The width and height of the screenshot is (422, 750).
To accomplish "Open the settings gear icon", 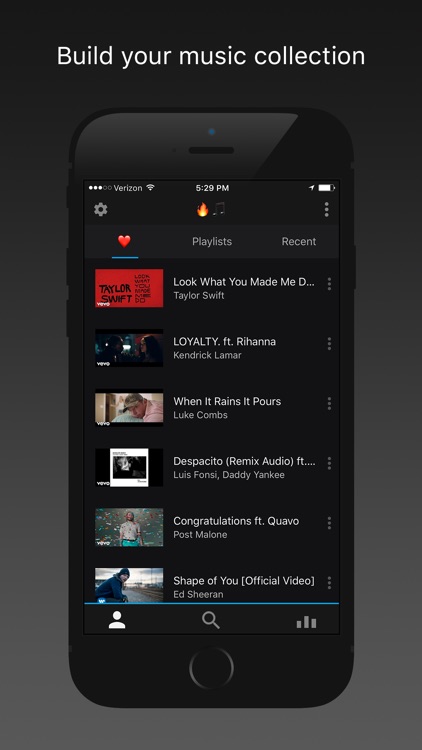I will tap(100, 210).
